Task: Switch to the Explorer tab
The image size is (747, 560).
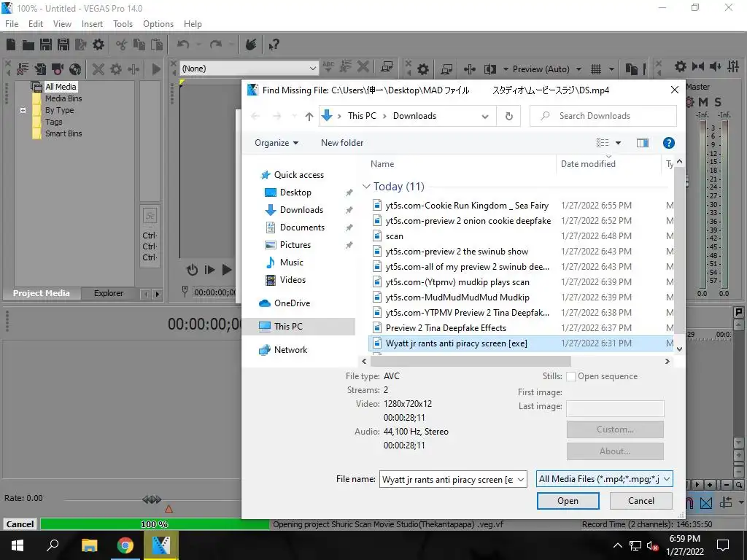Action: (x=109, y=293)
